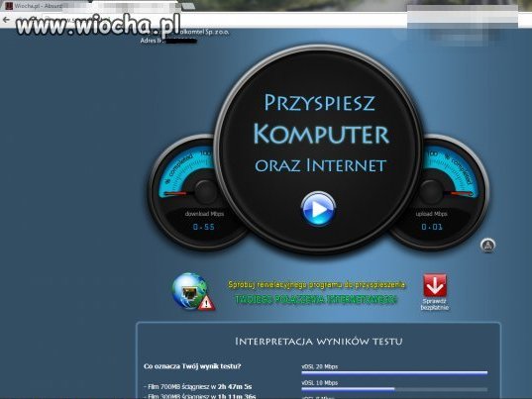Click the green "Twojego połączenia internetowego" link

316,299
